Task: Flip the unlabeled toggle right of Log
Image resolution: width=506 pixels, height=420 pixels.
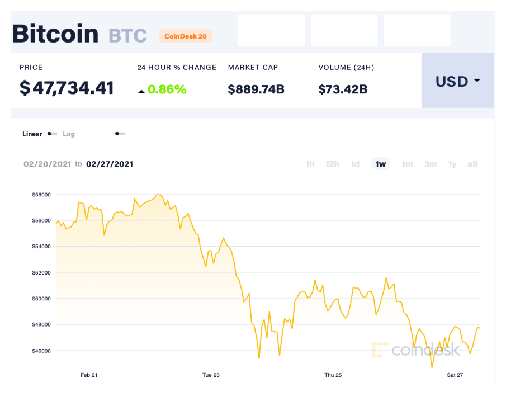Action: [120, 134]
